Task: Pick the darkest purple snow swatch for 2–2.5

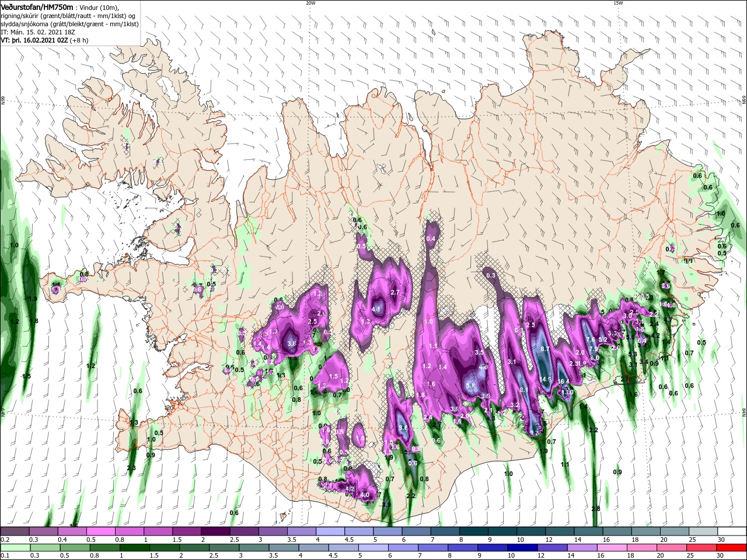Action: click(215, 531)
